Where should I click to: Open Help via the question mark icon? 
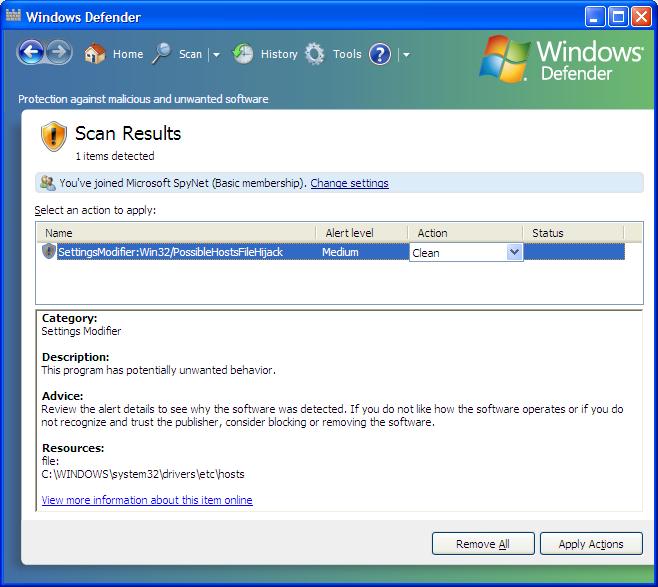click(x=380, y=54)
